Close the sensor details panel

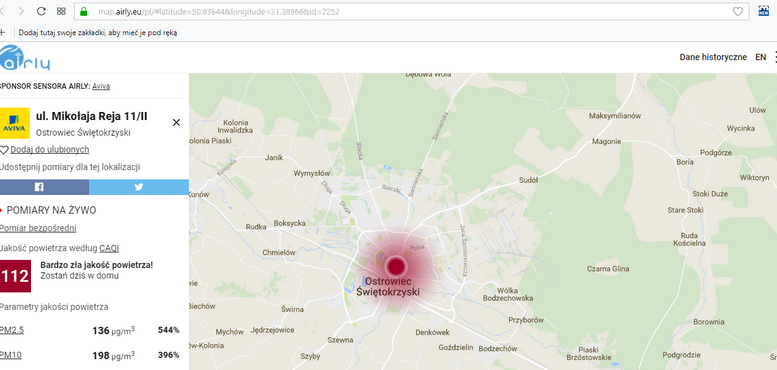176,122
